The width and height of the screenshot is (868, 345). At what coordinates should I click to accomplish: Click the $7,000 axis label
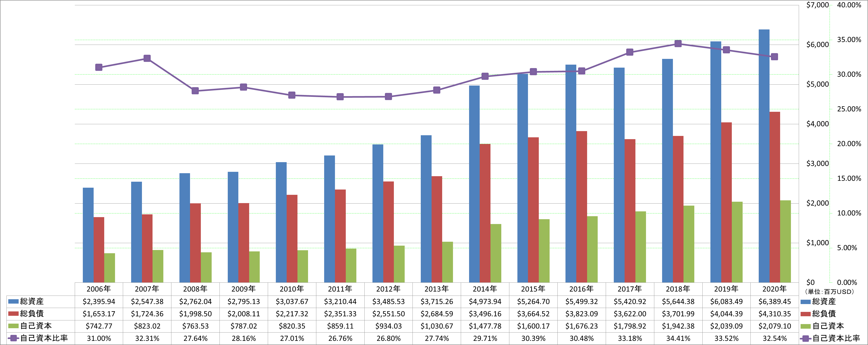[817, 5]
